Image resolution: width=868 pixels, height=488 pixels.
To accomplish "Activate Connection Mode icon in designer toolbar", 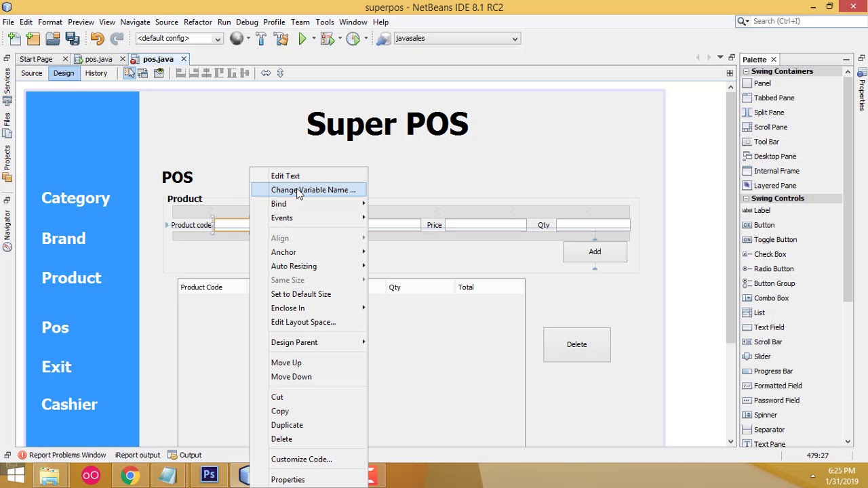I will pos(143,73).
